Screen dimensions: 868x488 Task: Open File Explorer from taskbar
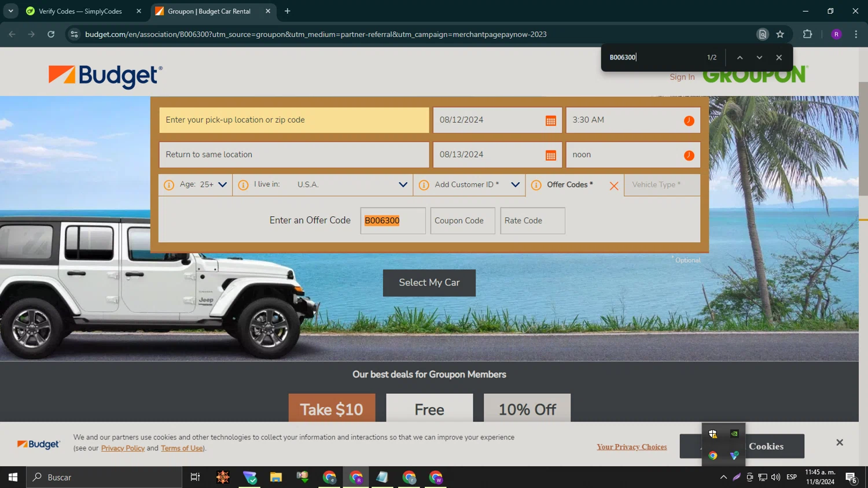coord(276,477)
